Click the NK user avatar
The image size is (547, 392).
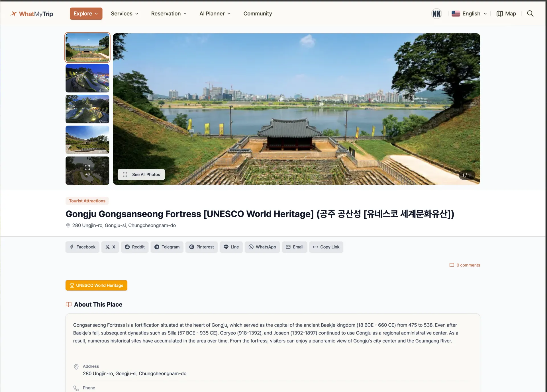click(436, 14)
